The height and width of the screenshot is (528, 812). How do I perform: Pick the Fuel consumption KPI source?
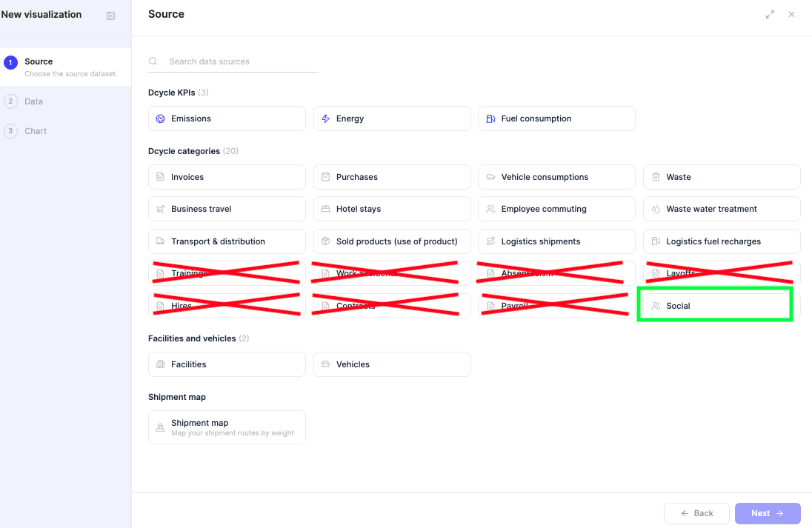[x=556, y=118]
